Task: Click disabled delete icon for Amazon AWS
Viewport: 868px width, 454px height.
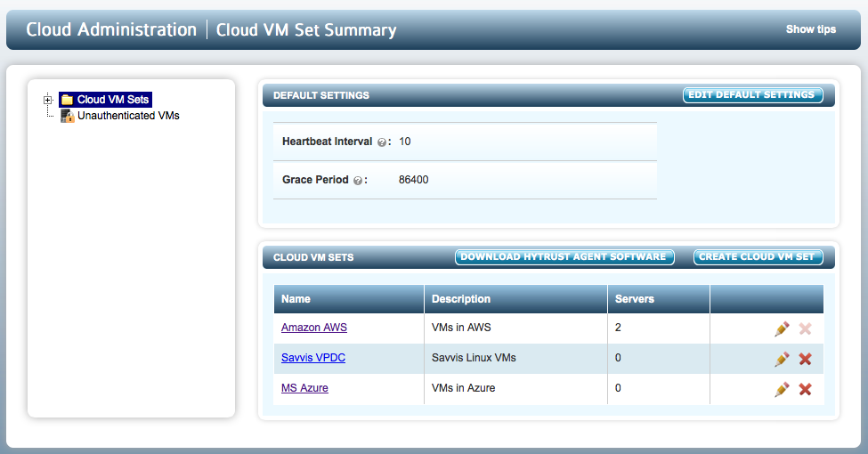Action: (806, 328)
